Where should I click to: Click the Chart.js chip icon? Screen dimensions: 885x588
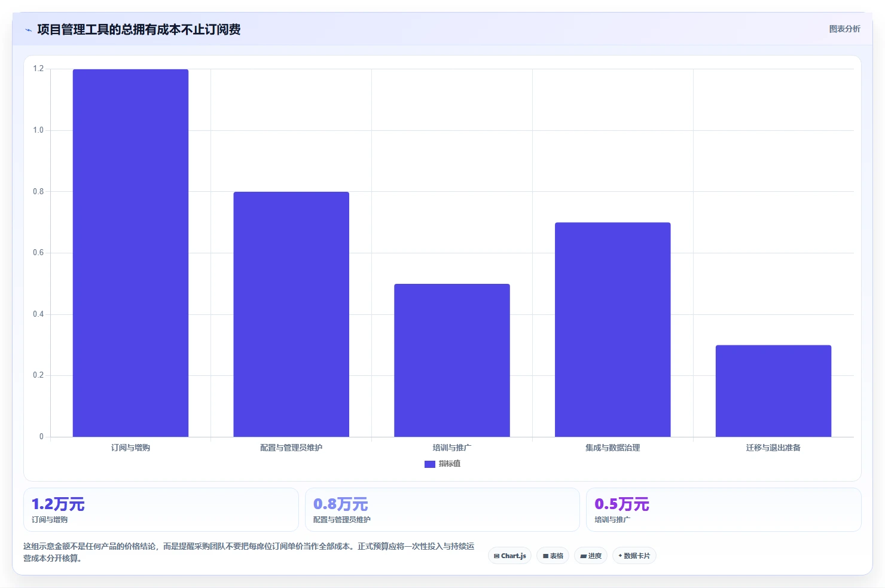[496, 556]
